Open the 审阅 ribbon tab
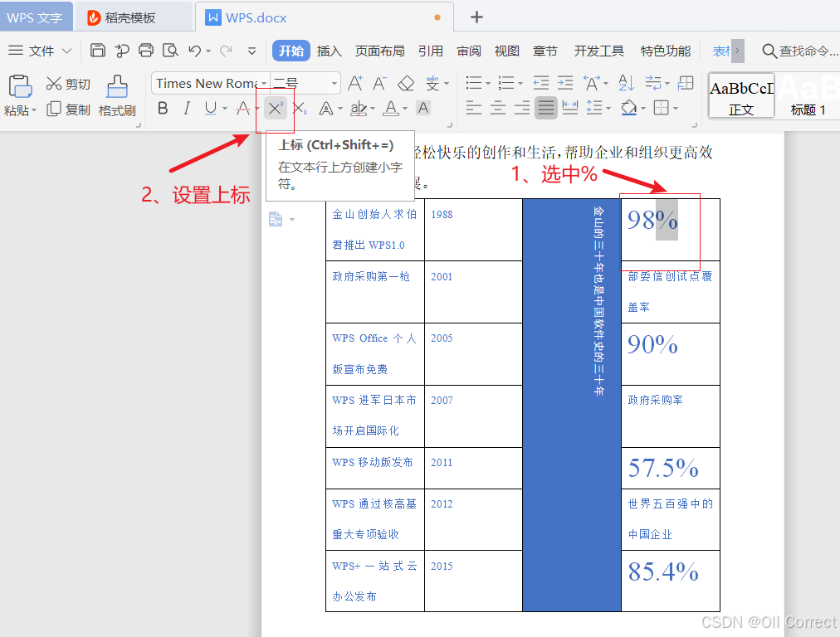Viewport: 840px width, 637px height. tap(469, 51)
